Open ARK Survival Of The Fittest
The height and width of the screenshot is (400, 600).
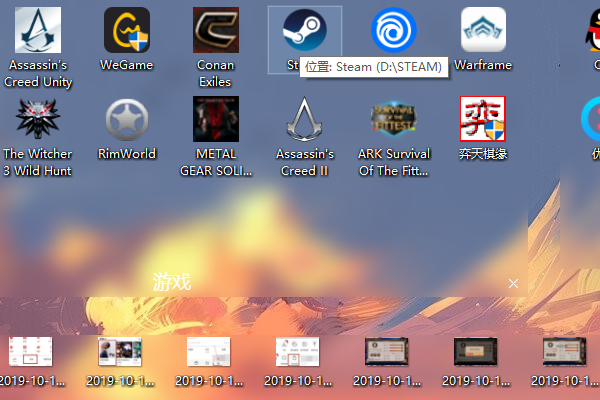(x=393, y=120)
